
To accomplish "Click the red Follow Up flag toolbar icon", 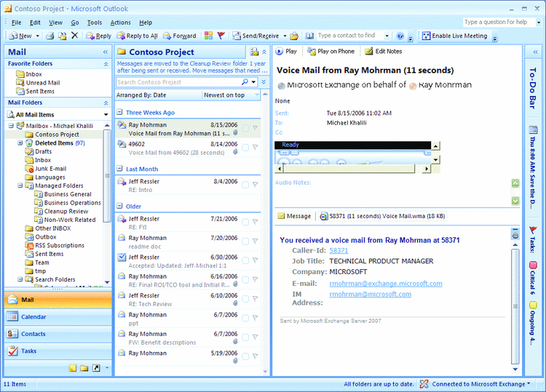I will coord(221,36).
